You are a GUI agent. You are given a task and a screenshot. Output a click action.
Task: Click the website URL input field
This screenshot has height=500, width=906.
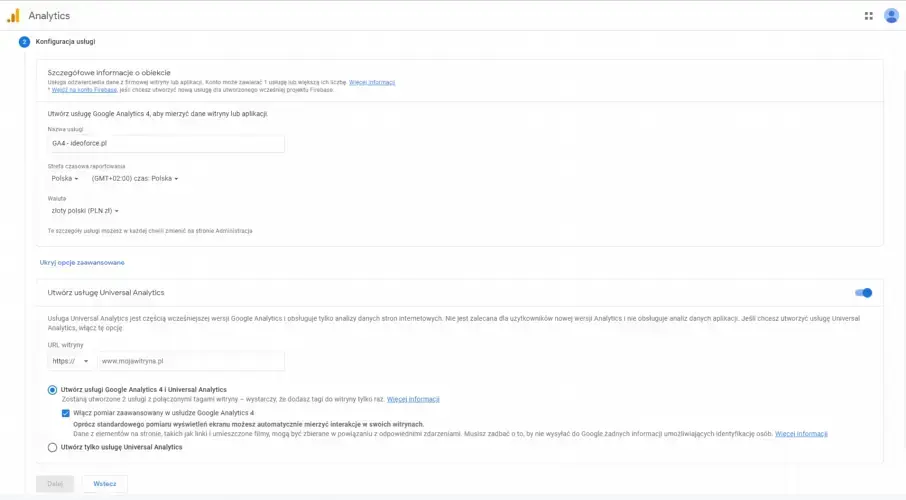[x=190, y=361]
